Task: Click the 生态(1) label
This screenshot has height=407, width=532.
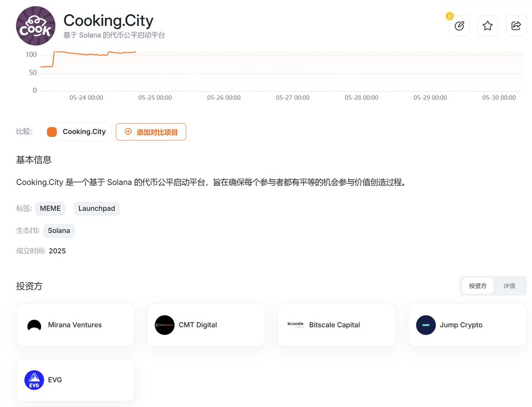Action: [x=28, y=231]
